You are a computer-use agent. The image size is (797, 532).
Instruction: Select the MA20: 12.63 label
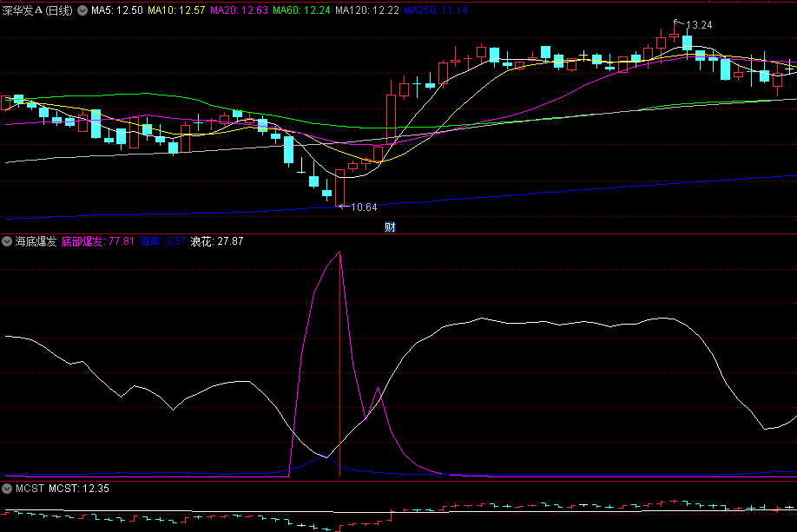click(239, 10)
